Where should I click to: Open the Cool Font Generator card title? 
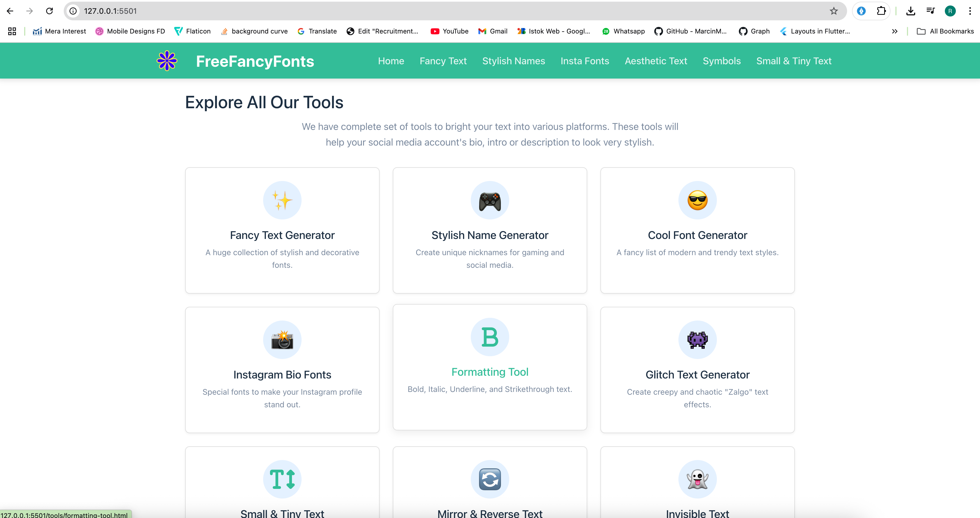click(x=698, y=235)
